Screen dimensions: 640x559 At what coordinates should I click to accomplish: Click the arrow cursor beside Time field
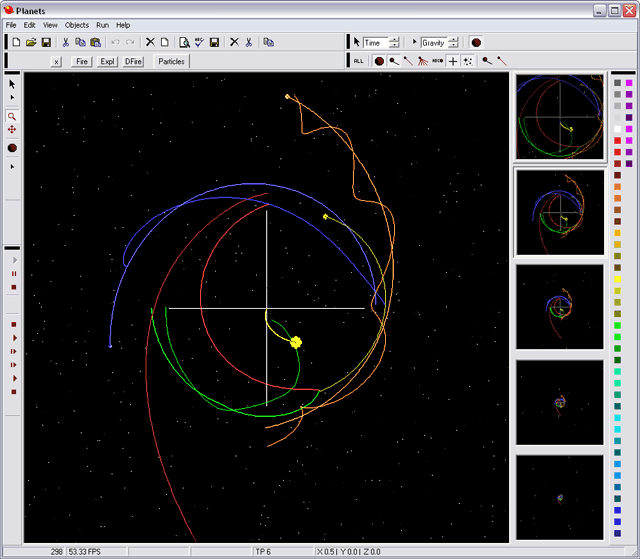356,42
